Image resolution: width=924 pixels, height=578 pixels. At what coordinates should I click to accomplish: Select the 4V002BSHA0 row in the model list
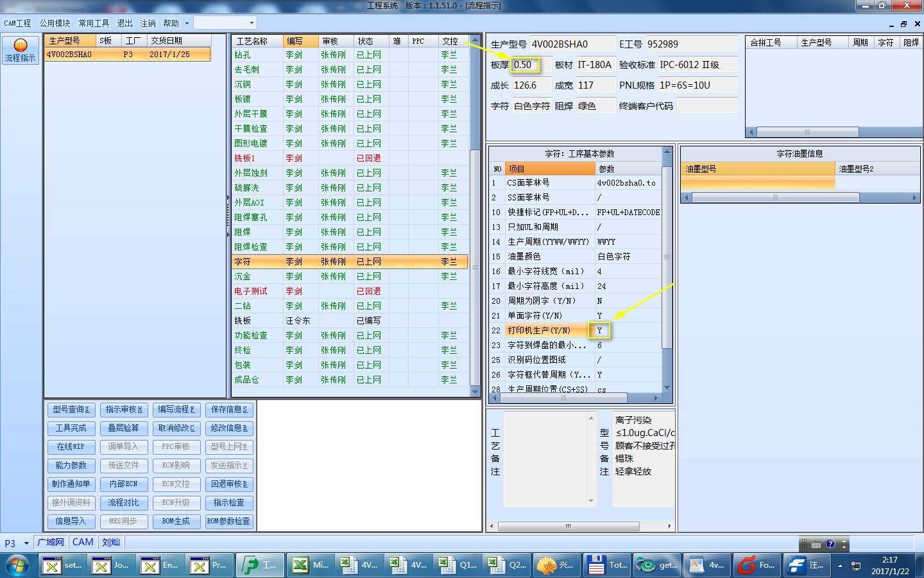tap(128, 55)
